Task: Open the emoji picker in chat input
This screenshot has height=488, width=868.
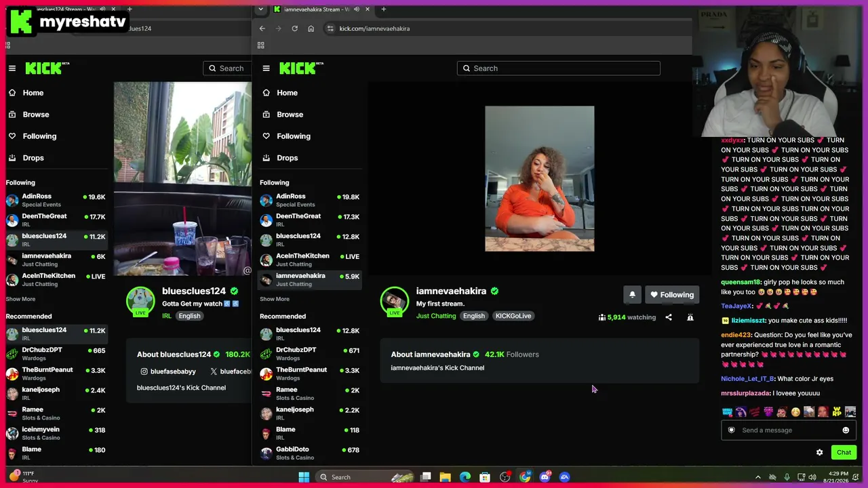Action: (x=846, y=430)
